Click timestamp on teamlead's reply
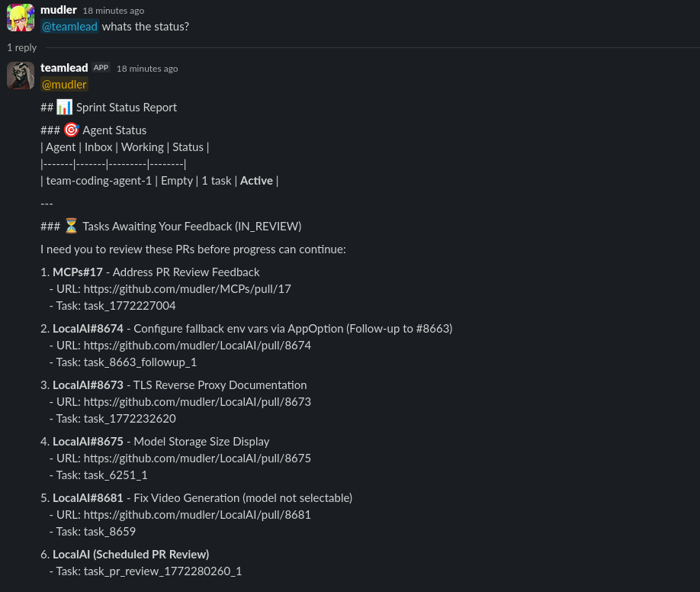Screen dimensions: 700x592 coord(147,69)
